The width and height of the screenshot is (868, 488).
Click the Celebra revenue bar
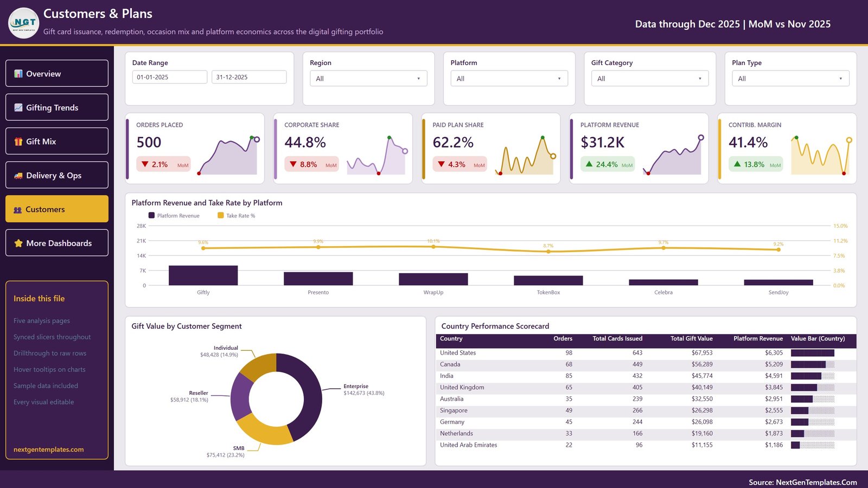[x=663, y=282]
